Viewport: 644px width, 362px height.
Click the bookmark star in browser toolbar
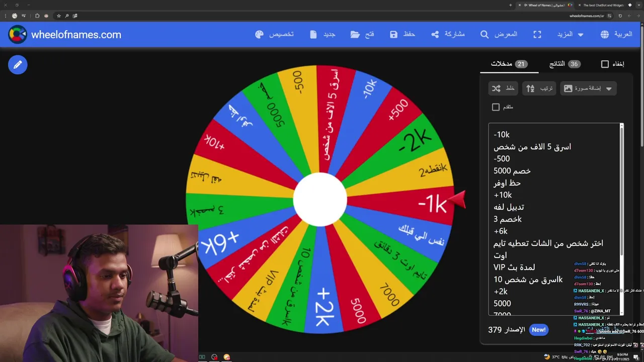coord(58,16)
